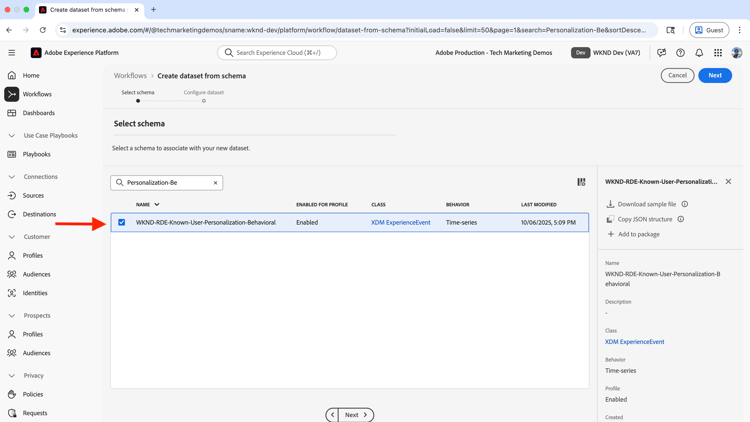Image resolution: width=750 pixels, height=422 pixels.
Task: Go to Sources in the sidebar
Action: 33,196
